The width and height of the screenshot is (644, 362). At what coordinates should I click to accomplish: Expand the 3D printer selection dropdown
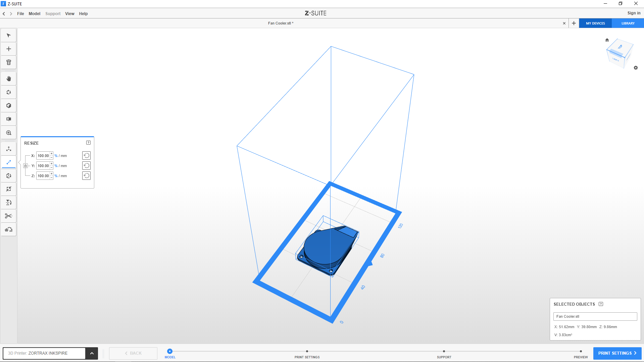pyautogui.click(x=92, y=353)
